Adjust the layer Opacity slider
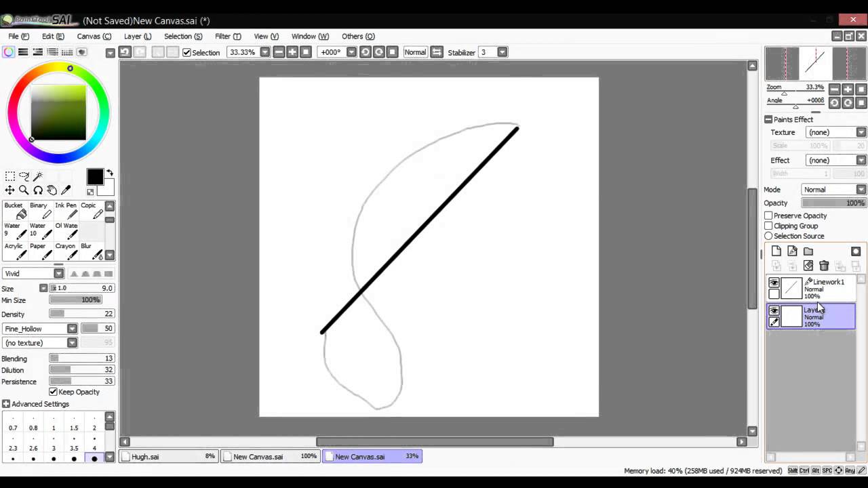This screenshot has width=868, height=488. 834,203
